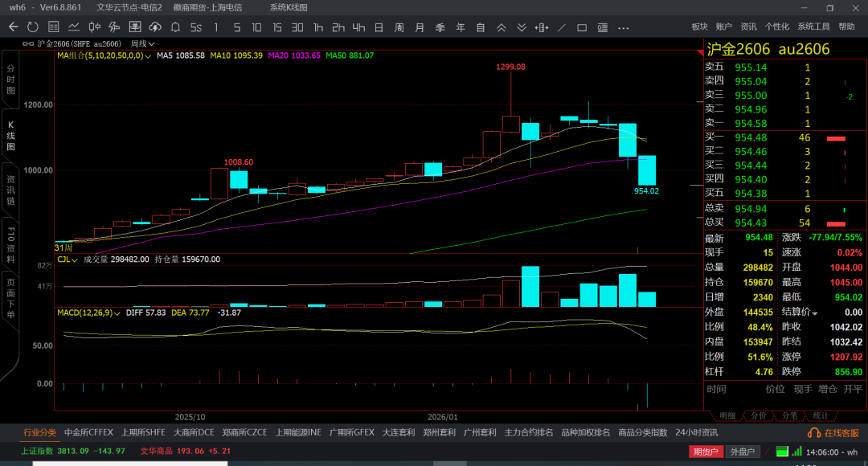Open the 系统工具 menu
The width and height of the screenshot is (868, 466).
tap(813, 27)
